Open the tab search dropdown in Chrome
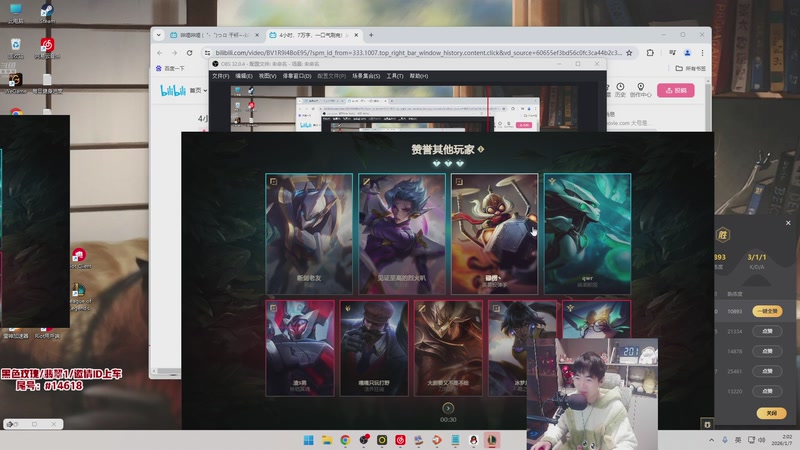Viewport: 800px width, 450px height. pos(159,35)
